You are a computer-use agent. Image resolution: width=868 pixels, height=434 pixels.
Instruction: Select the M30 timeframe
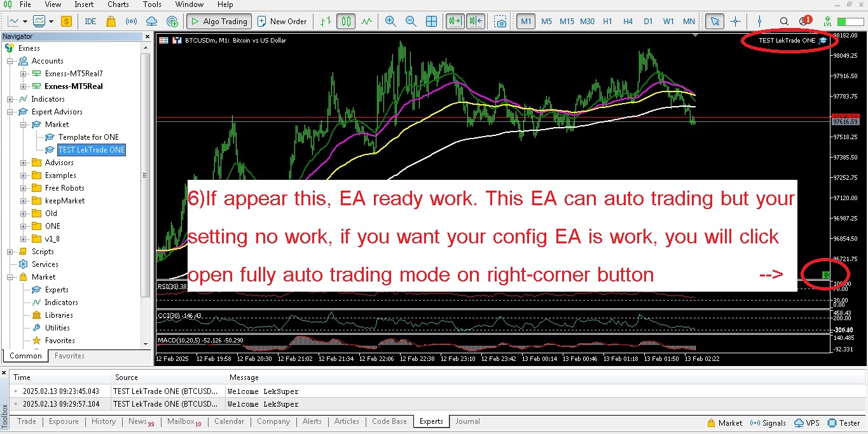pos(587,21)
